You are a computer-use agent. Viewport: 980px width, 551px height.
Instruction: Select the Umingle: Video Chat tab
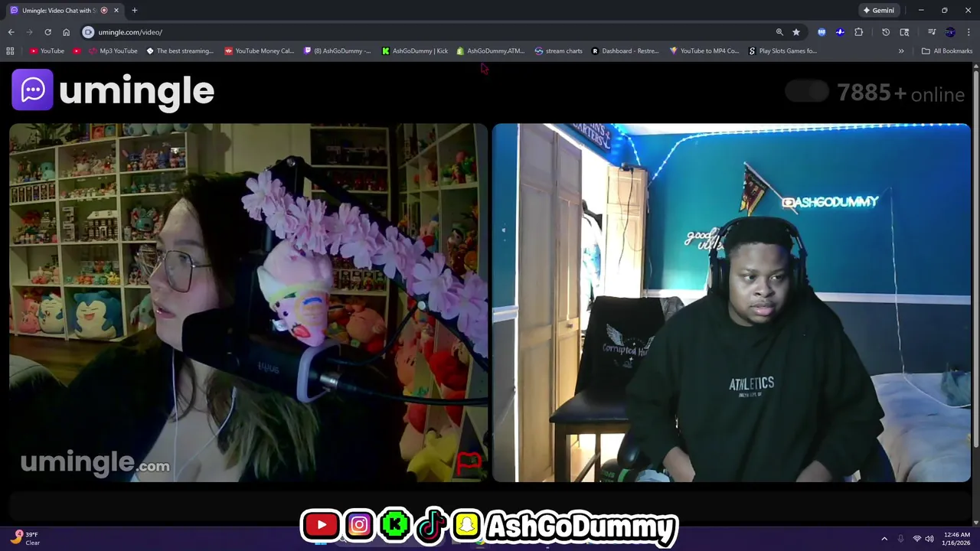60,10
